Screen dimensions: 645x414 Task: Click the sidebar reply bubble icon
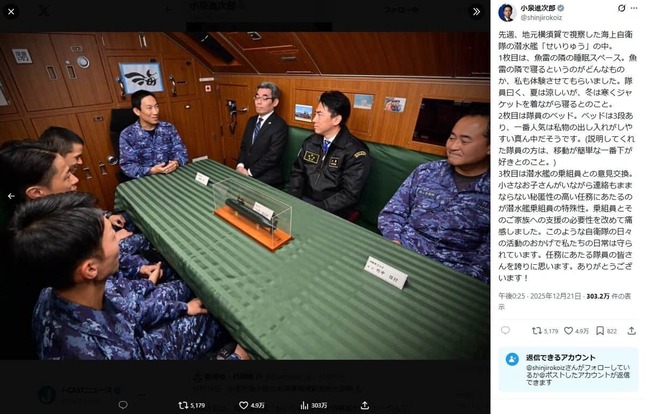(x=506, y=330)
